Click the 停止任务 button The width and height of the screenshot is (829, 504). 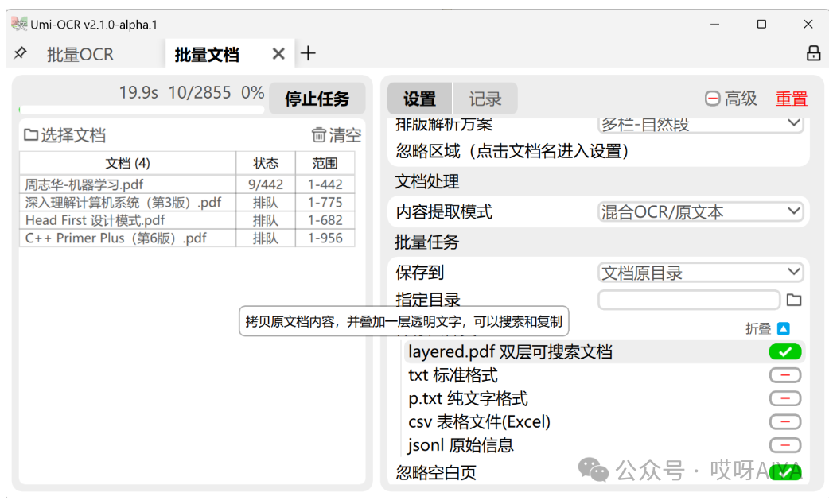(x=317, y=99)
